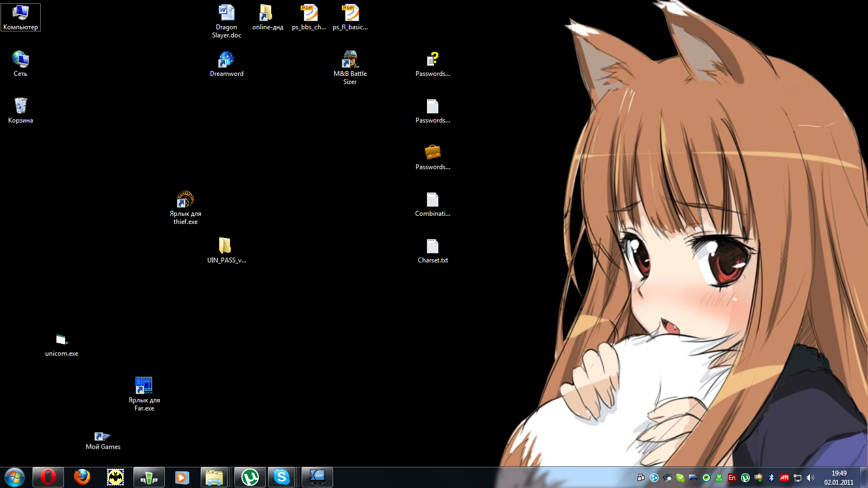
Task: Launch Firefox from the taskbar
Action: coord(82,477)
